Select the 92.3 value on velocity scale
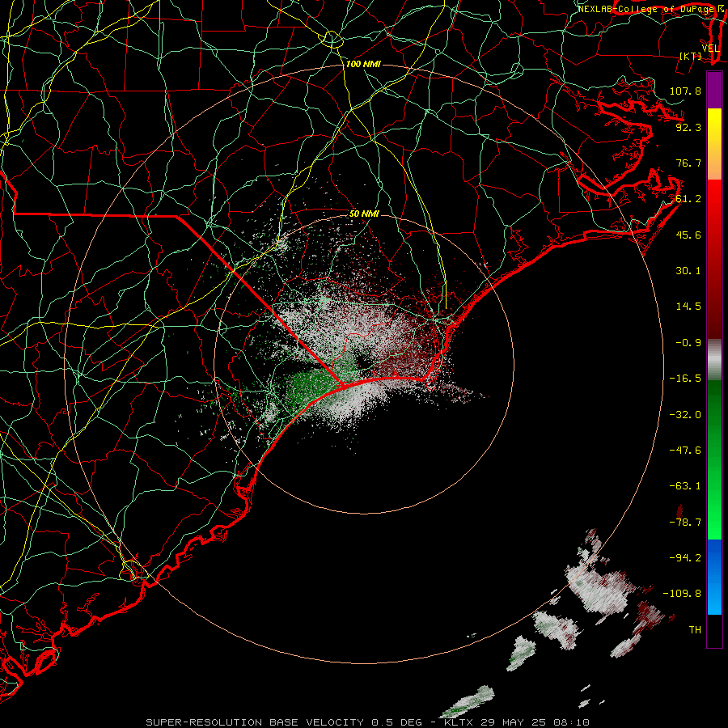Viewport: 728px width, 728px height. click(688, 127)
